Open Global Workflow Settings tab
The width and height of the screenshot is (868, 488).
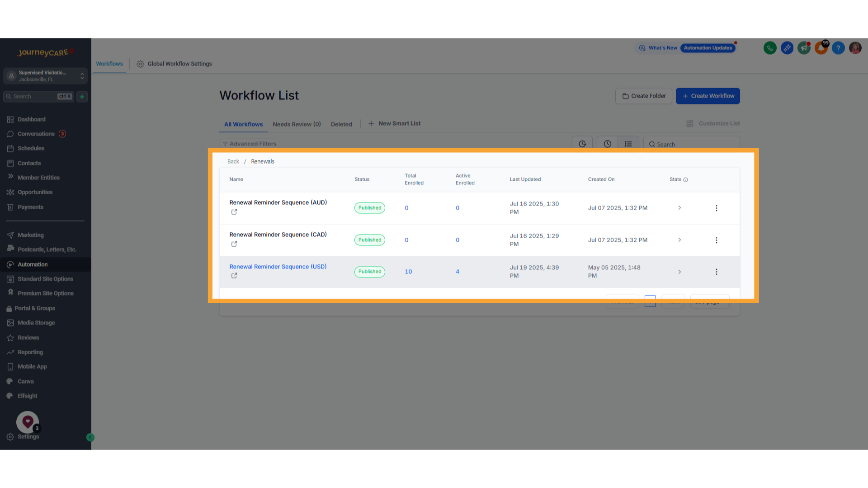pyautogui.click(x=179, y=64)
